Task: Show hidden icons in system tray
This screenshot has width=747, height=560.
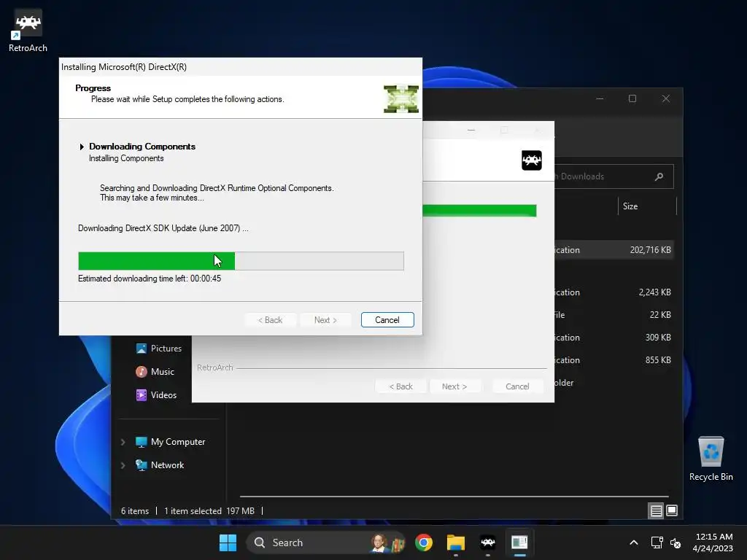Action: (634, 542)
